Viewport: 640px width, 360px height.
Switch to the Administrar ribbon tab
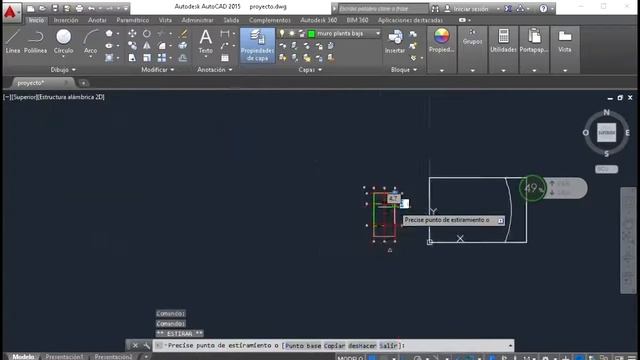197,20
